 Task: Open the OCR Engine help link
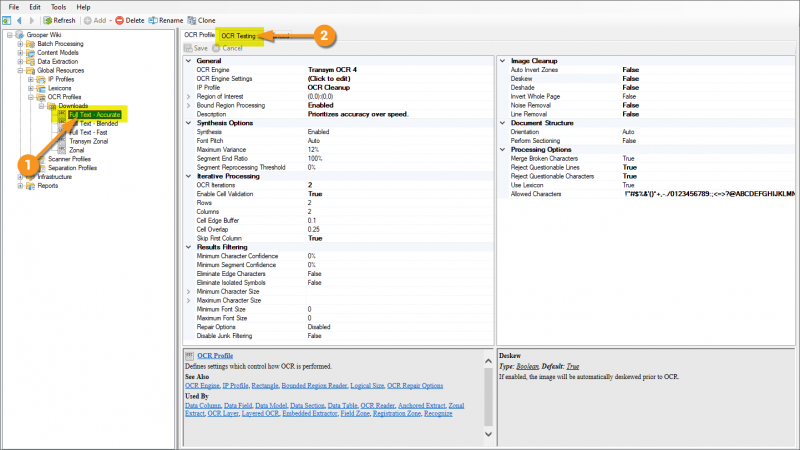point(202,386)
